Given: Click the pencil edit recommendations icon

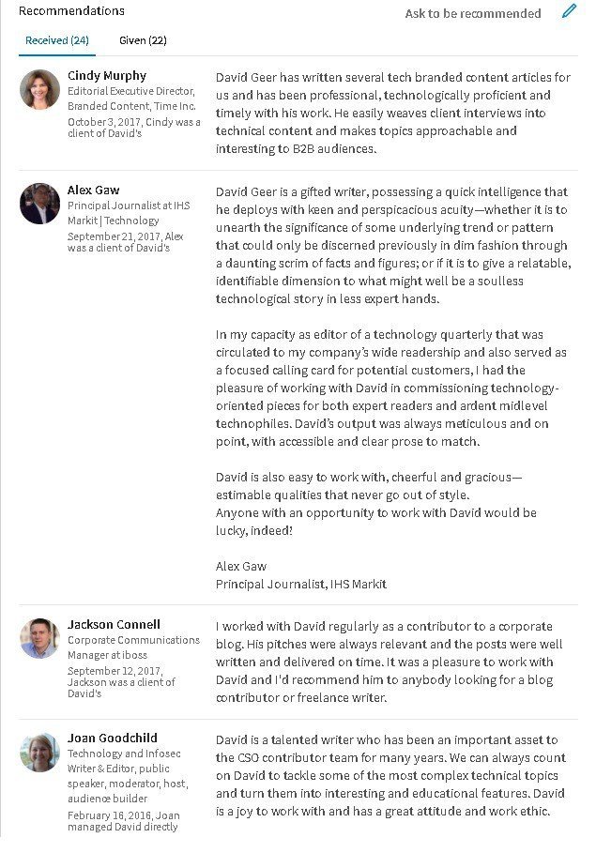Looking at the screenshot, I should point(569,11).
